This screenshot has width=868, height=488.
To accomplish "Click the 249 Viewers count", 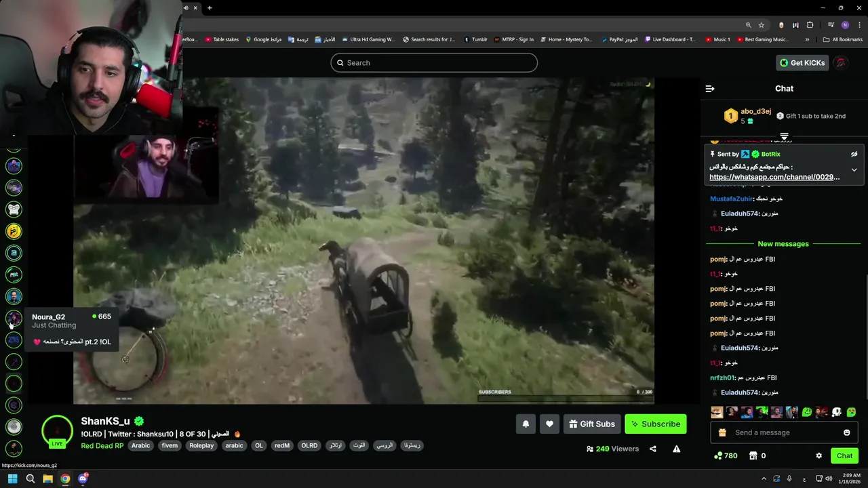I will 612,449.
